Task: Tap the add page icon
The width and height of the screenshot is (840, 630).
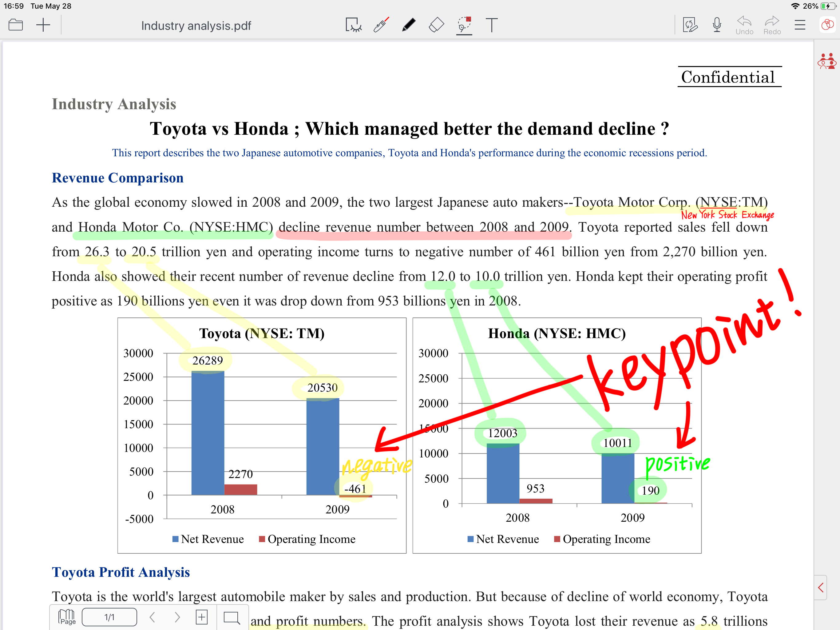Action: click(202, 617)
